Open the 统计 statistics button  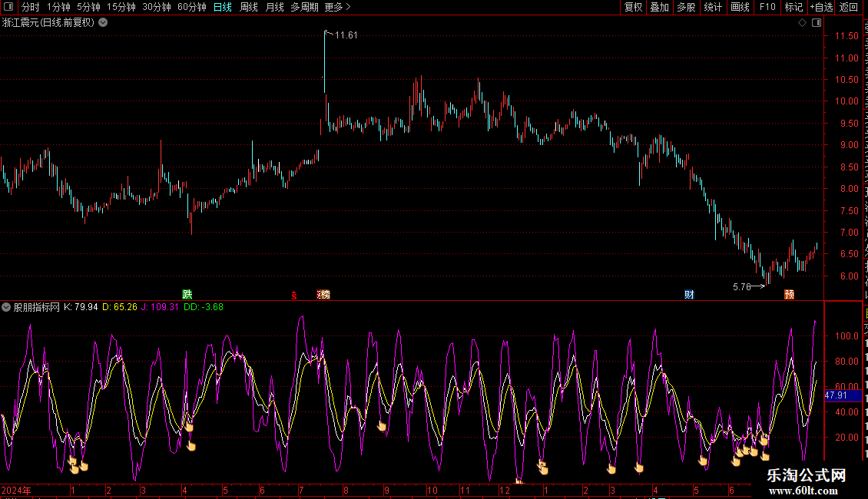click(x=713, y=7)
